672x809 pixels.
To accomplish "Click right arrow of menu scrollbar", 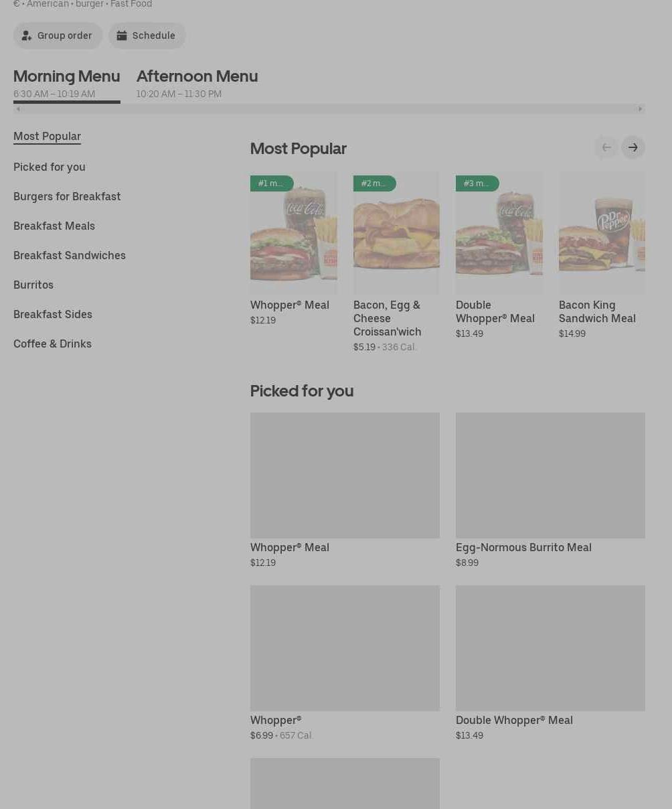I will (x=641, y=108).
